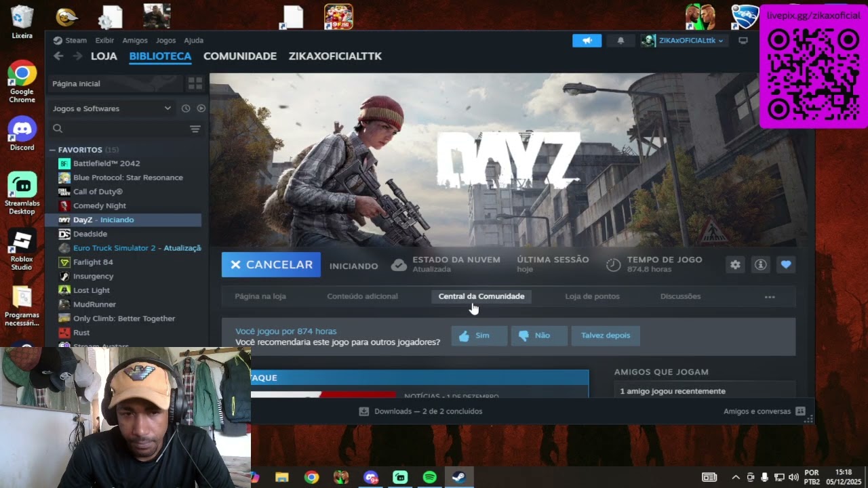Show hidden system tray icons chevron
The height and width of the screenshot is (488, 868).
736,477
